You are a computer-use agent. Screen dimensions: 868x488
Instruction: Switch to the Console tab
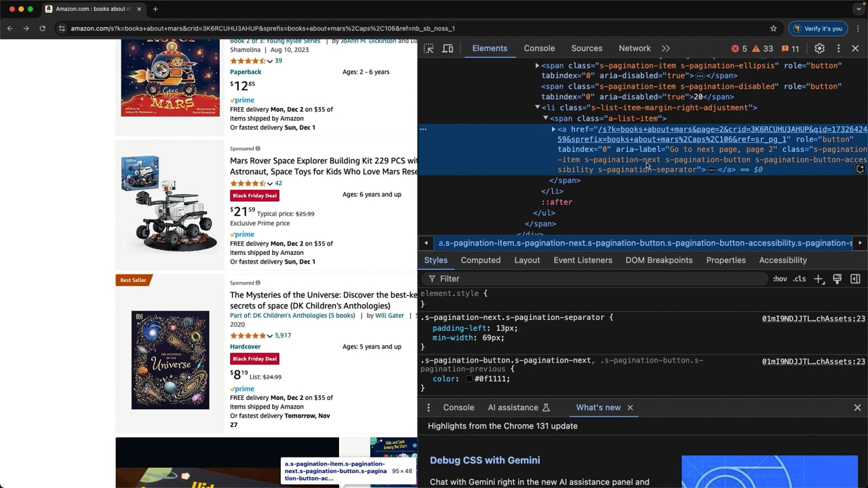click(x=539, y=49)
